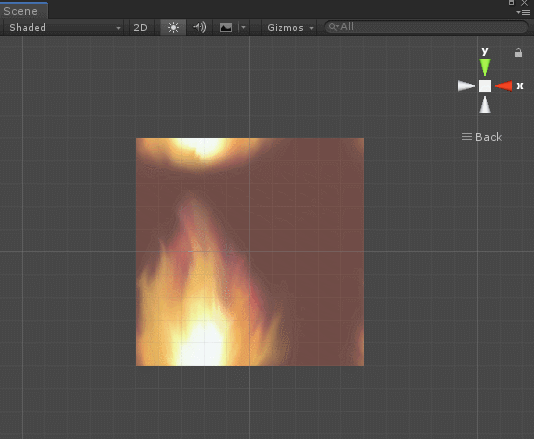Image resolution: width=534 pixels, height=439 pixels.
Task: Click the green Y axis cone
Action: point(485,67)
